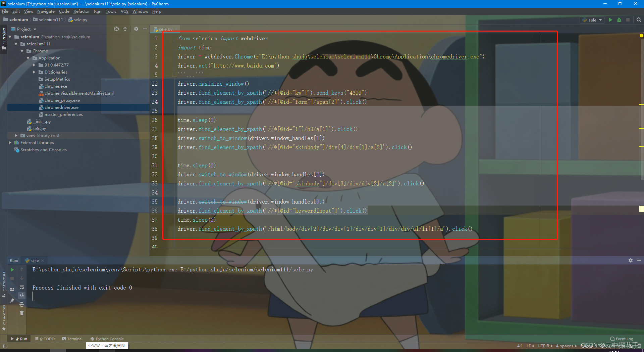Close the sele run tab
This screenshot has height=352, width=644.
[x=43, y=261]
